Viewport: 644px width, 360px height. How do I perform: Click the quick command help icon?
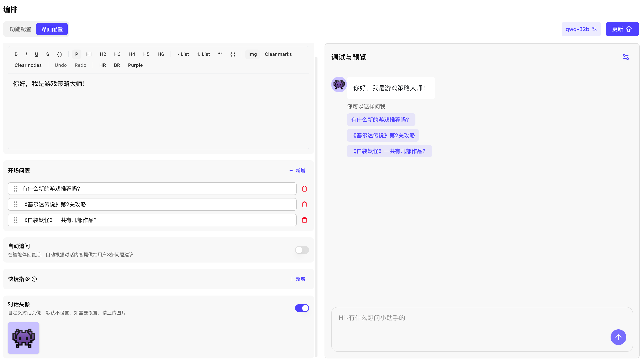(34, 279)
